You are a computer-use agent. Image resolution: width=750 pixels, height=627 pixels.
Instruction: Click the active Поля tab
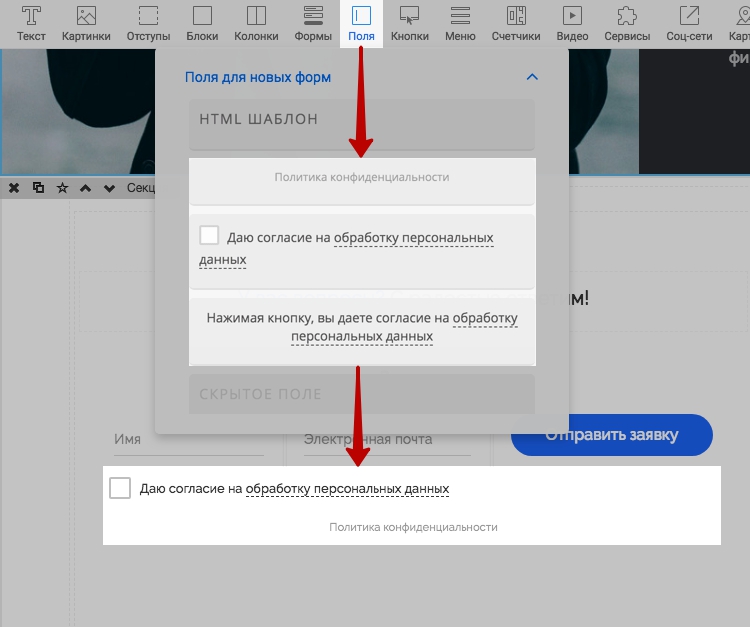[x=361, y=24]
